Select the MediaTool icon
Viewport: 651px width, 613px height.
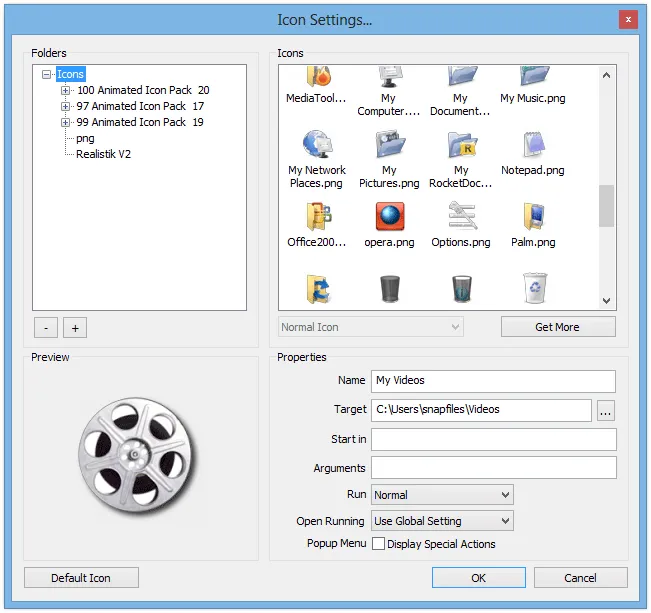coord(318,78)
